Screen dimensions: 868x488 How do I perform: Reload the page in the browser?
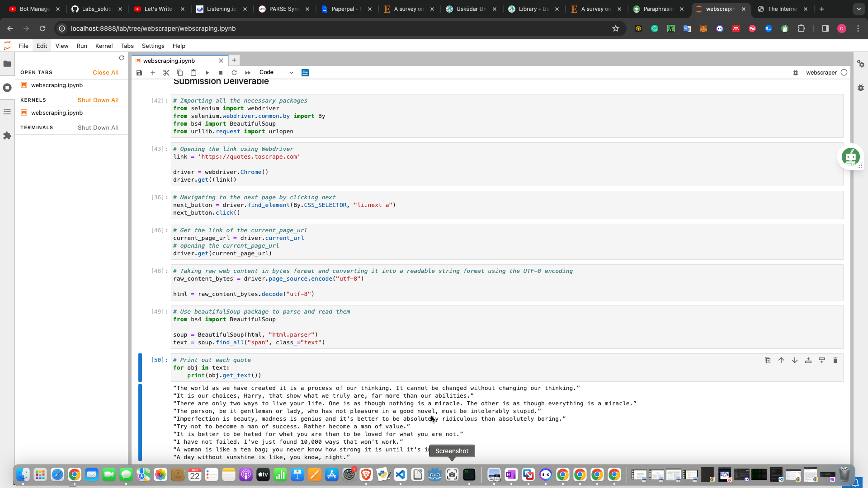pyautogui.click(x=42, y=28)
